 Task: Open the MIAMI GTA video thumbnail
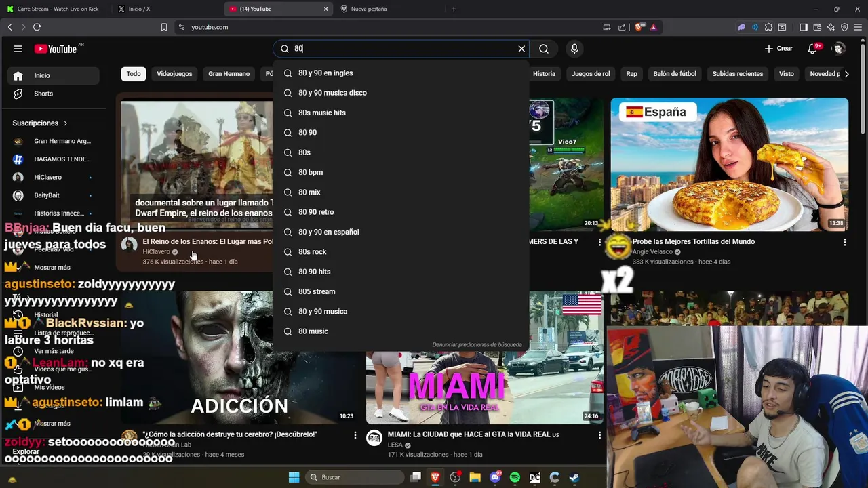(484, 358)
